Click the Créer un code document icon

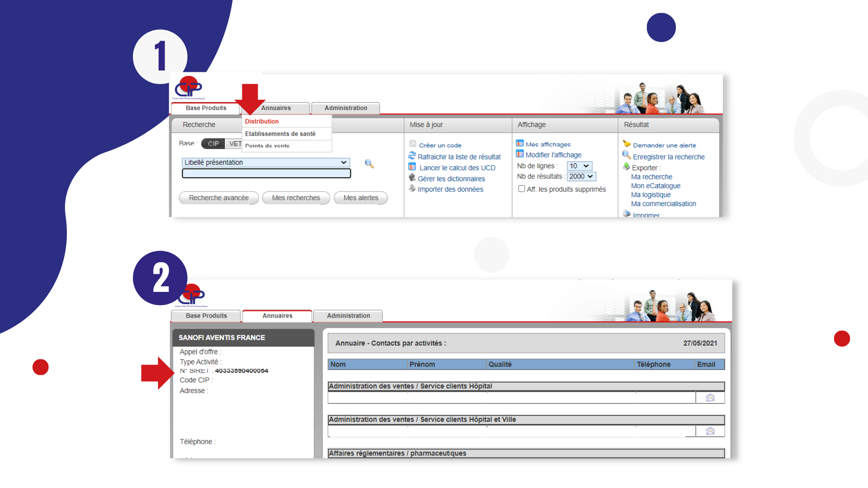412,144
